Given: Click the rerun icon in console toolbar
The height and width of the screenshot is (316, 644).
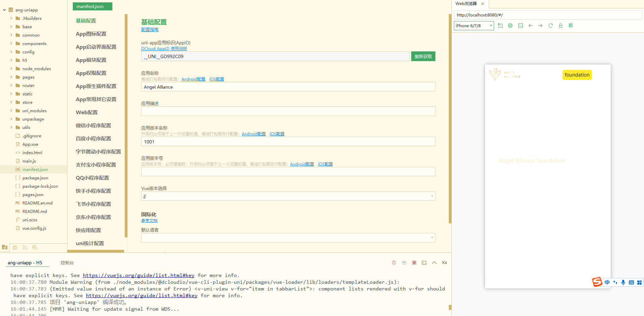Looking at the screenshot, I should click(x=404, y=263).
